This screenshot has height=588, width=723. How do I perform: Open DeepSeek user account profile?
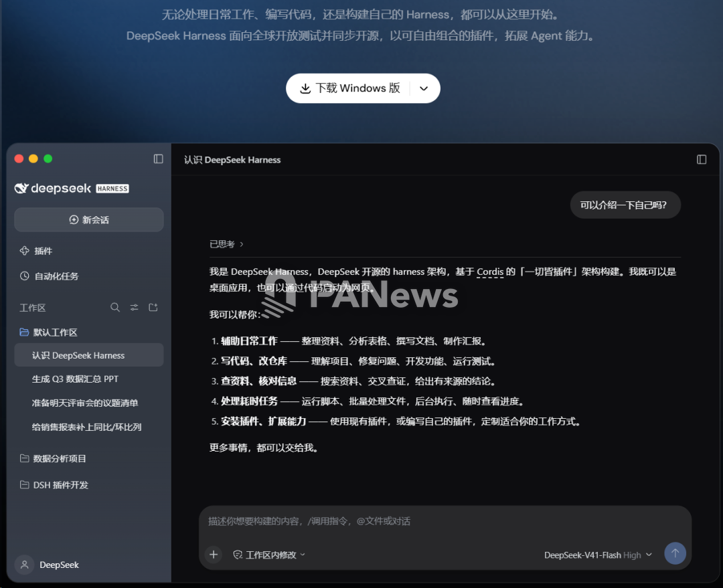(48, 565)
